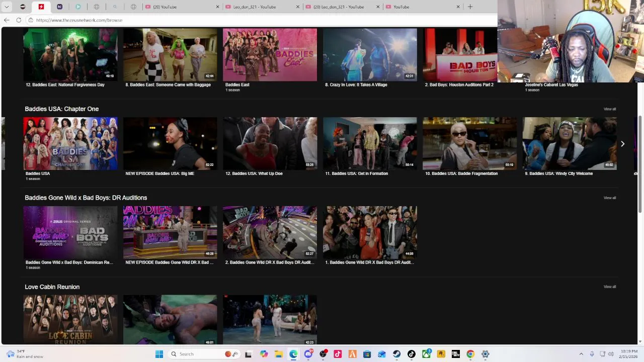Open Rockstar Games launcher in taskbar
Screen dimensions: 644x362
point(441,354)
